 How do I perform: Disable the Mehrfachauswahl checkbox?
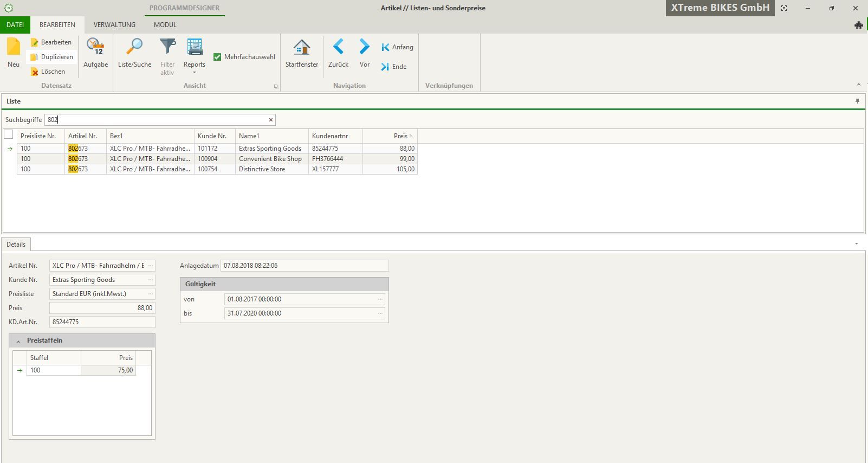(217, 57)
